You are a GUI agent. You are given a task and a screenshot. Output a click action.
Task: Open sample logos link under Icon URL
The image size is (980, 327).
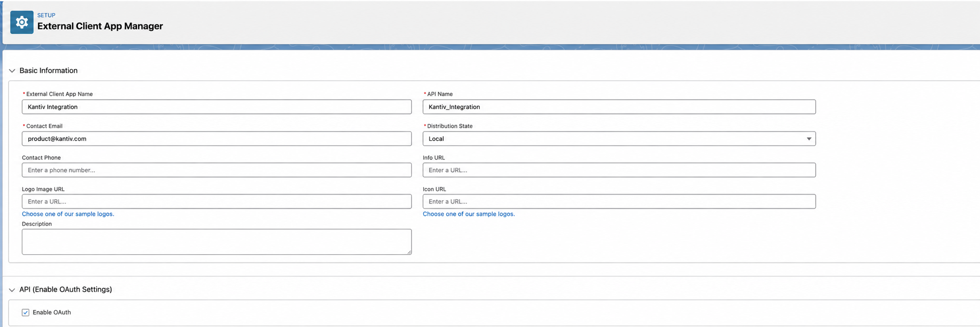[x=469, y=214]
